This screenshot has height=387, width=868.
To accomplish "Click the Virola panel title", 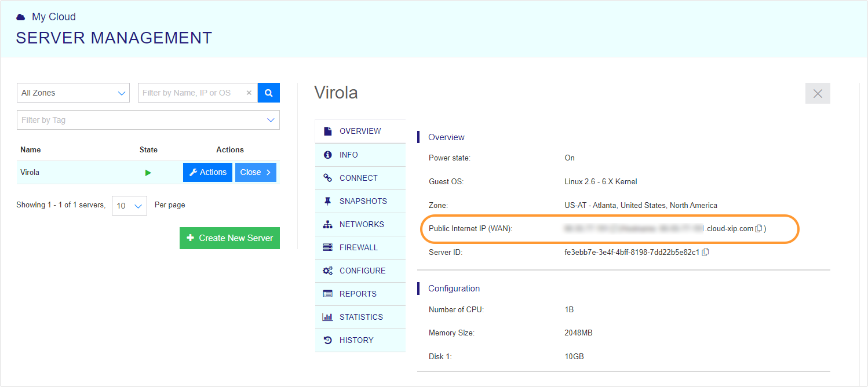I will (x=336, y=93).
